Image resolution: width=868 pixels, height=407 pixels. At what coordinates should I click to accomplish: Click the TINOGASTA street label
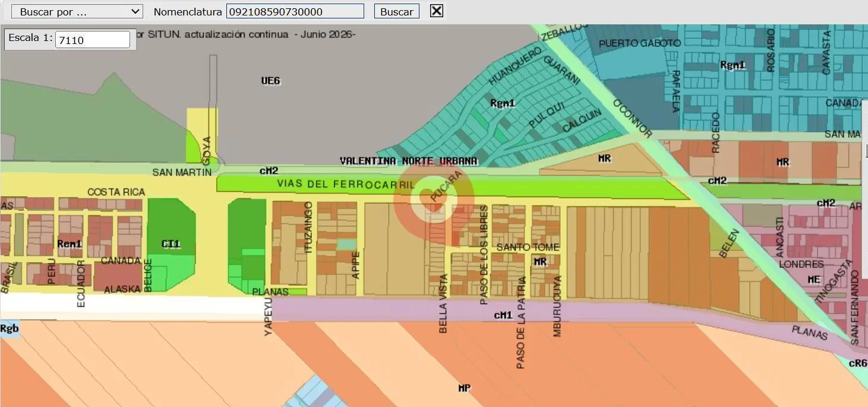tap(833, 280)
